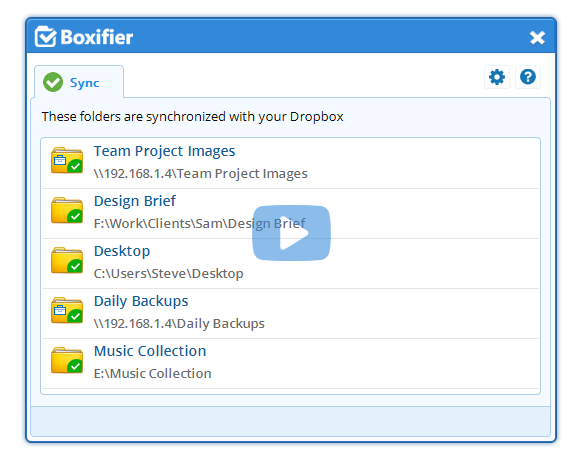583x466 pixels.
Task: Click the C:\Users\Steve\Desktop path text
Action: tap(168, 273)
